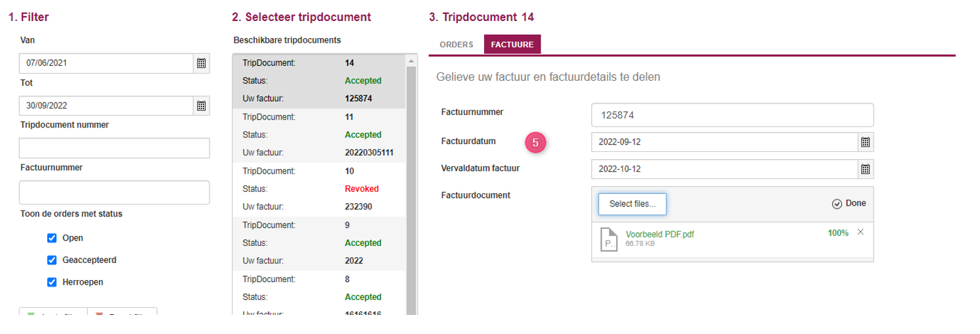Click the Factuurnummer field showing 125874

732,115
